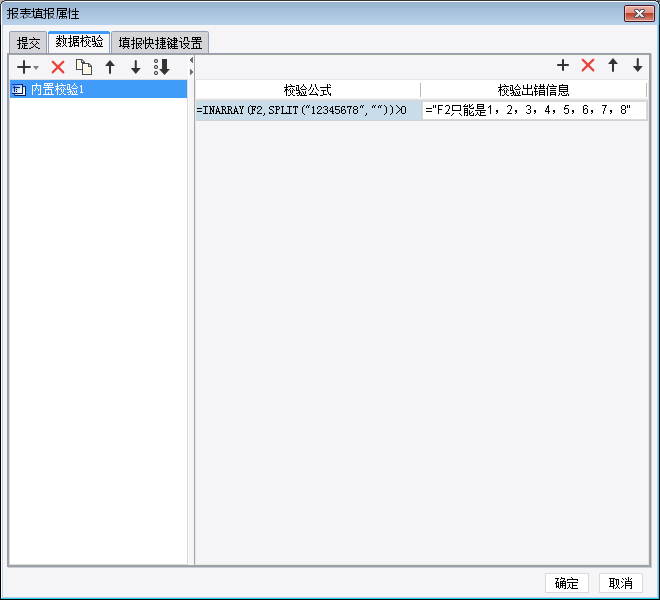The image size is (660, 600).
Task: Delete selected validation with left red X
Action: (58, 67)
